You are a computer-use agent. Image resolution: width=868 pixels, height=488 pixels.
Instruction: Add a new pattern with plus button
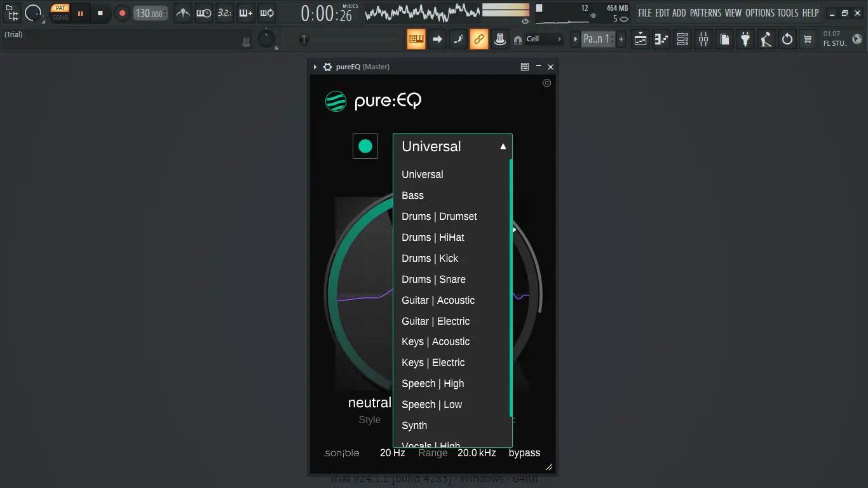[621, 39]
